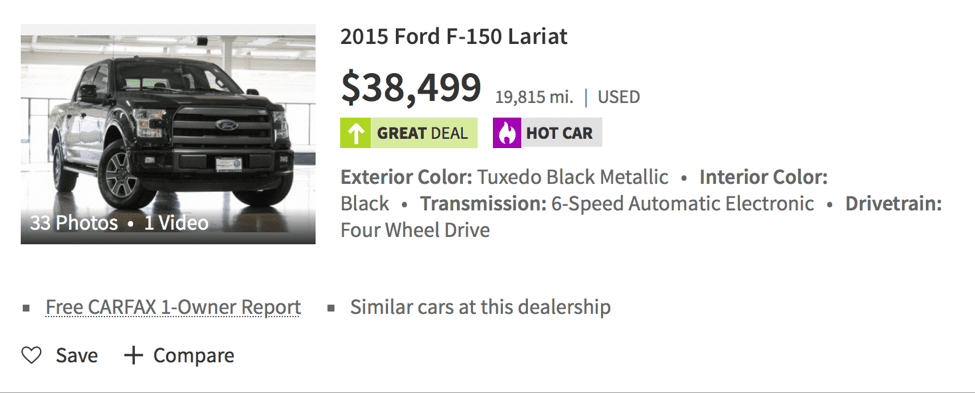Click the Ford logo on the truck grille

226,125
